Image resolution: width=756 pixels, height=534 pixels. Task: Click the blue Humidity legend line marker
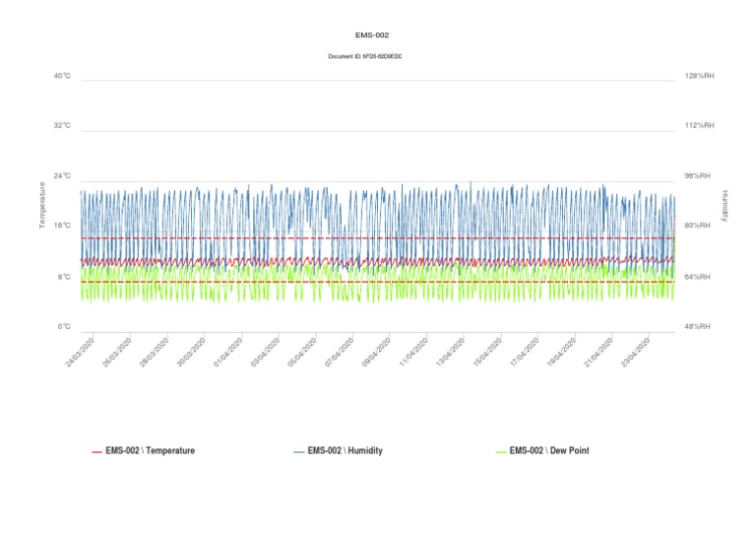[x=299, y=452]
